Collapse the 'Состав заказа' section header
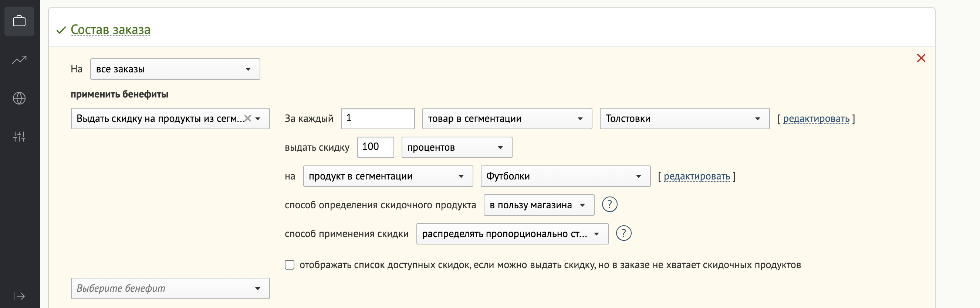980x308 pixels. click(x=110, y=30)
